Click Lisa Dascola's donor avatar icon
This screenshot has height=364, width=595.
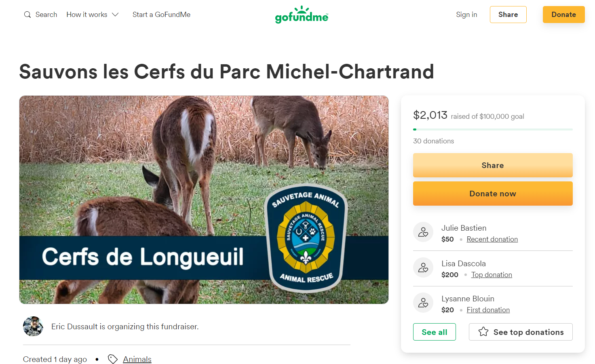[x=423, y=267]
